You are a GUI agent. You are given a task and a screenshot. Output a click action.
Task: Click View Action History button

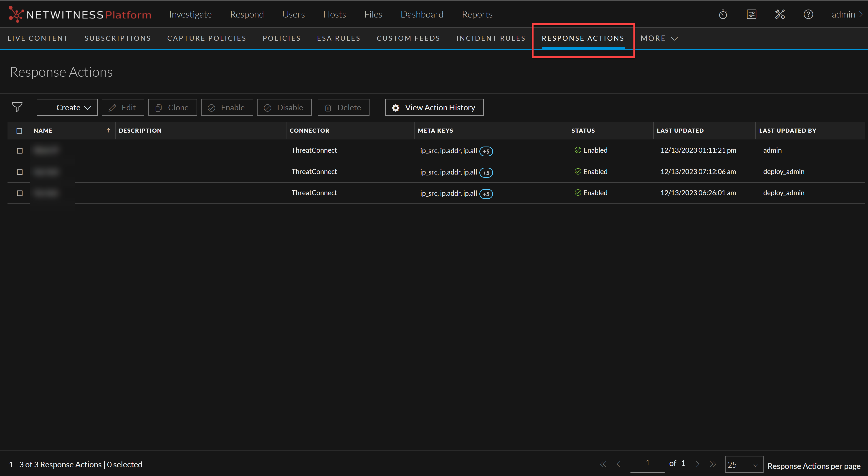(x=434, y=107)
